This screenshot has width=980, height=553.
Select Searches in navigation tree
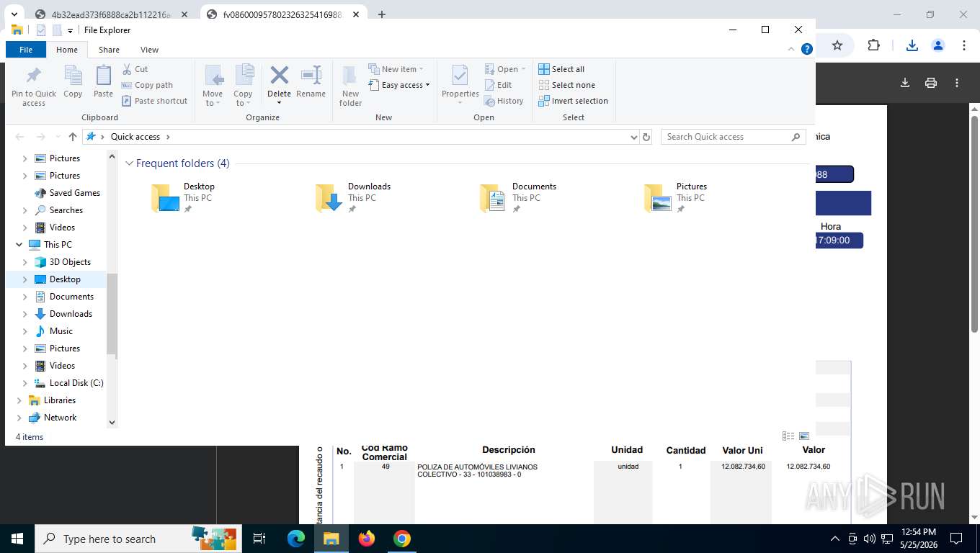pyautogui.click(x=66, y=210)
